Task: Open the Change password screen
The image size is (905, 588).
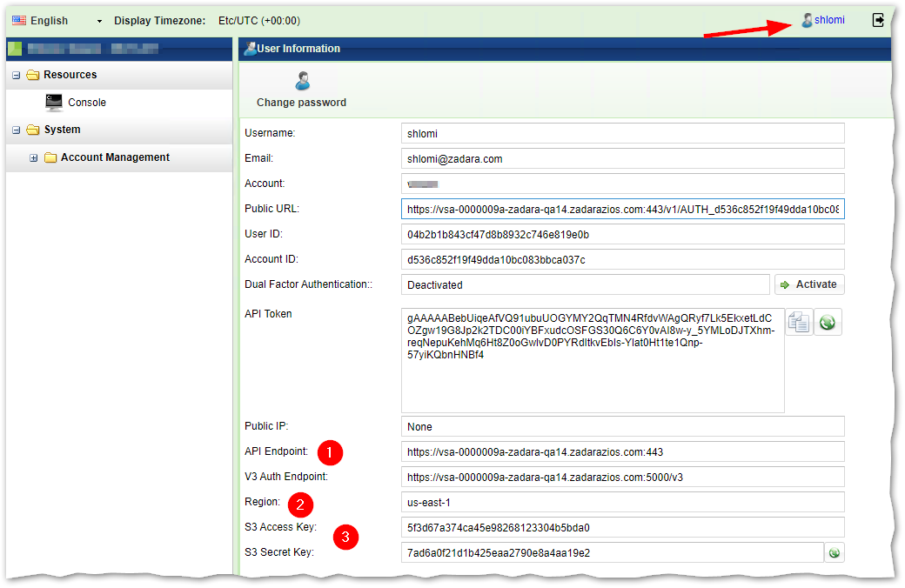Action: coord(302,87)
